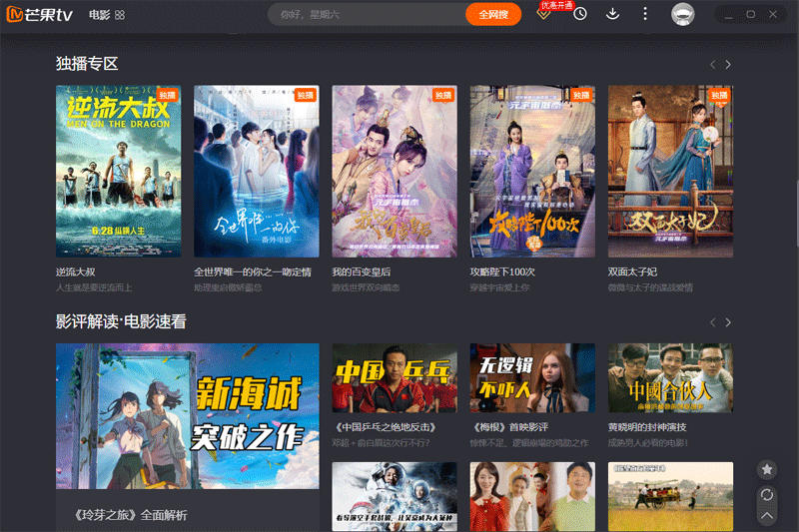Image resolution: width=799 pixels, height=532 pixels.
Task: Click the title link 我的百变皇后
Action: point(362,271)
